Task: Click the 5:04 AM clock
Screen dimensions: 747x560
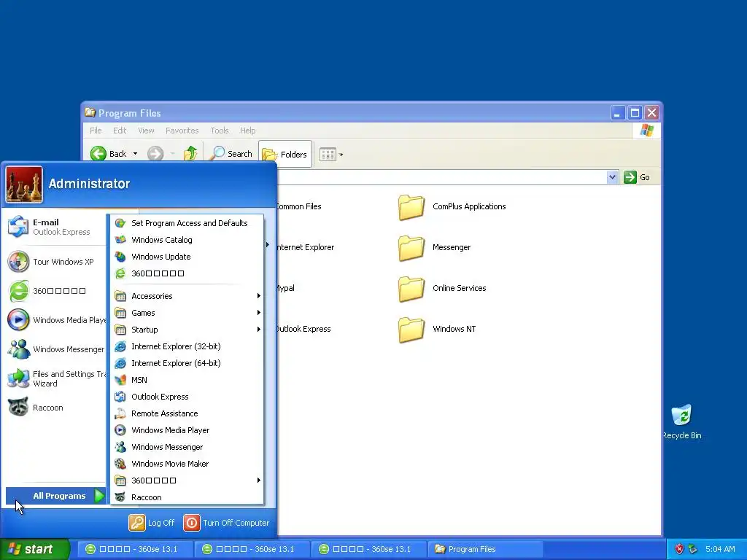Action: pos(720,549)
